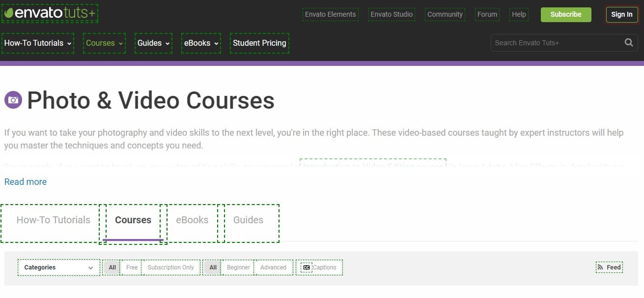Click the Read more link
Image resolution: width=644 pixels, height=298 pixels.
click(x=26, y=182)
